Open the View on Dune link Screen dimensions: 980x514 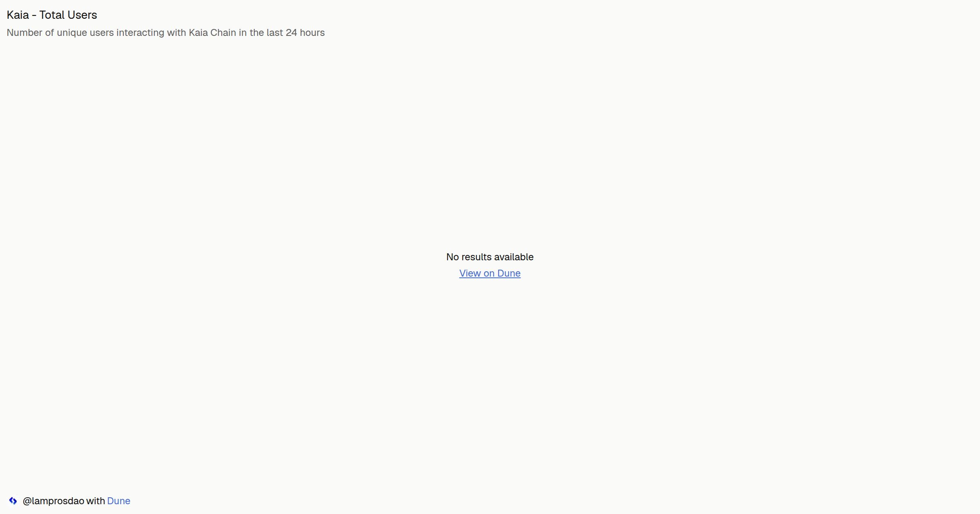coord(490,273)
